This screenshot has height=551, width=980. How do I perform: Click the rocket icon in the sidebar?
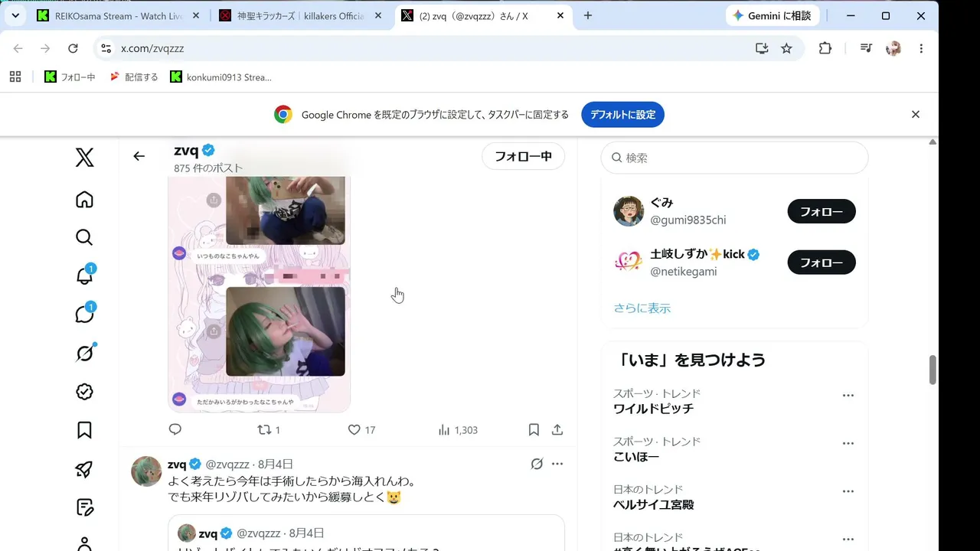coord(84,469)
